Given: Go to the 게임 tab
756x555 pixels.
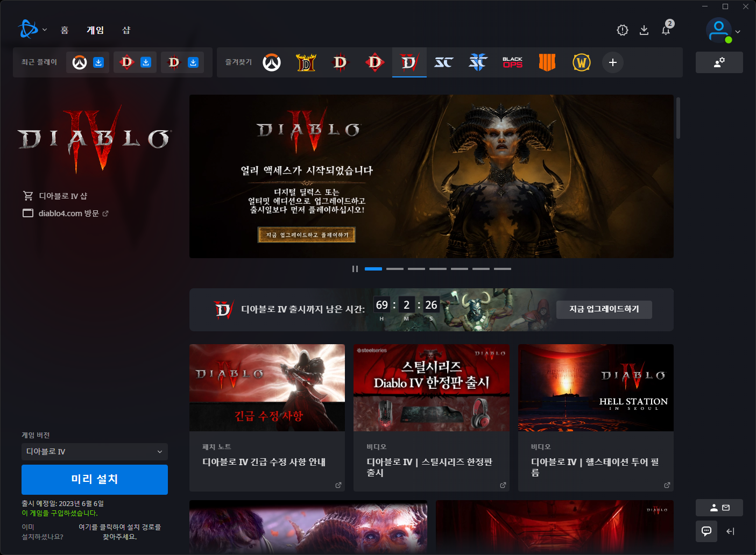Looking at the screenshot, I should [x=95, y=30].
